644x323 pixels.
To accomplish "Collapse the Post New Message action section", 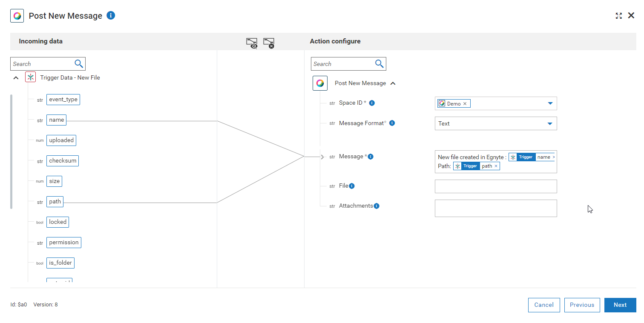I will (393, 83).
